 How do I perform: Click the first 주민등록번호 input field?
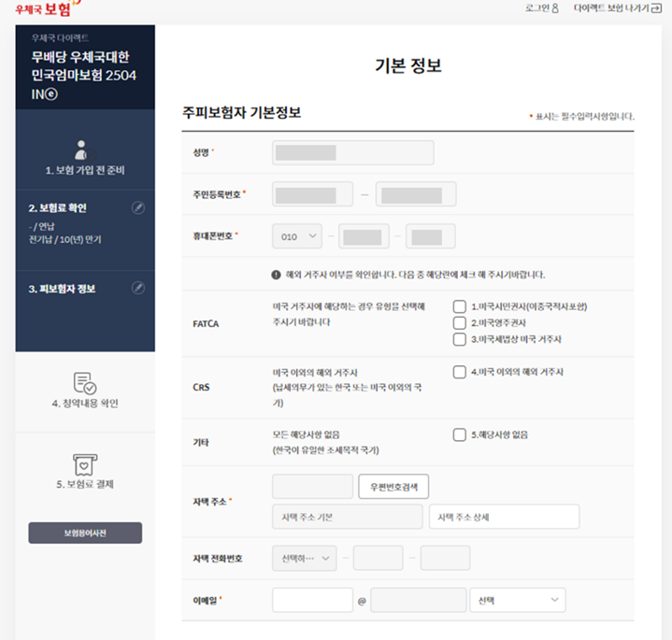(x=312, y=194)
